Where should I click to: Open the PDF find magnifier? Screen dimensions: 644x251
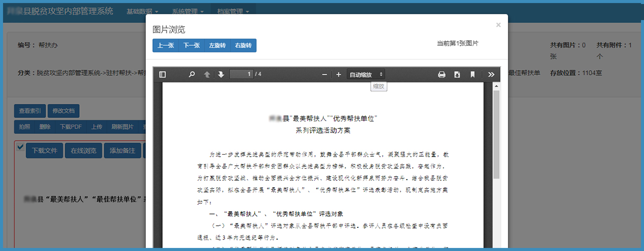(191, 74)
